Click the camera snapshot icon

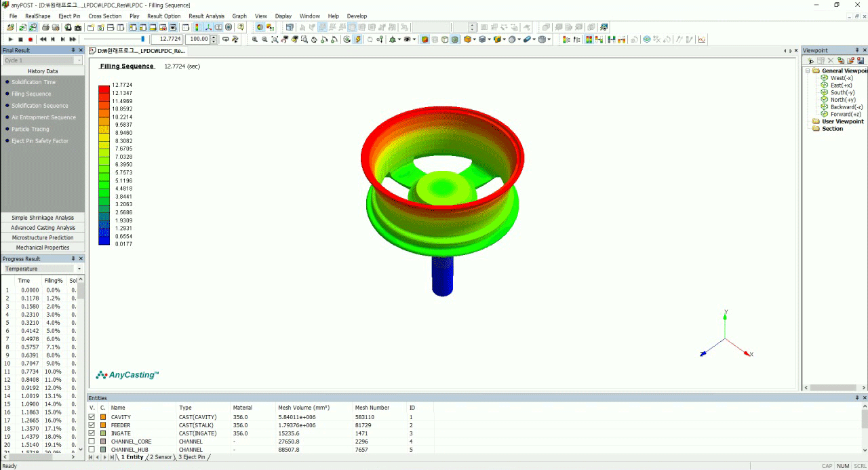79,28
